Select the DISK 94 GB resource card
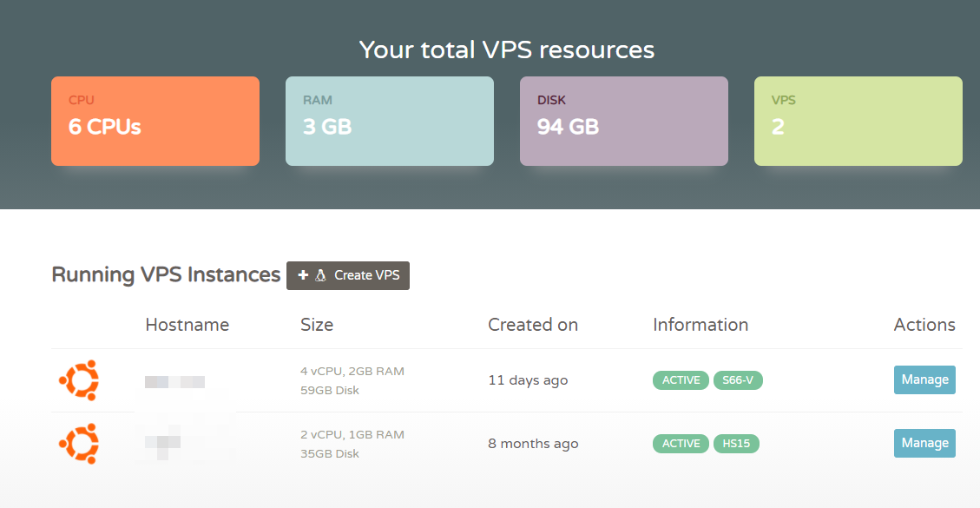 coord(624,121)
